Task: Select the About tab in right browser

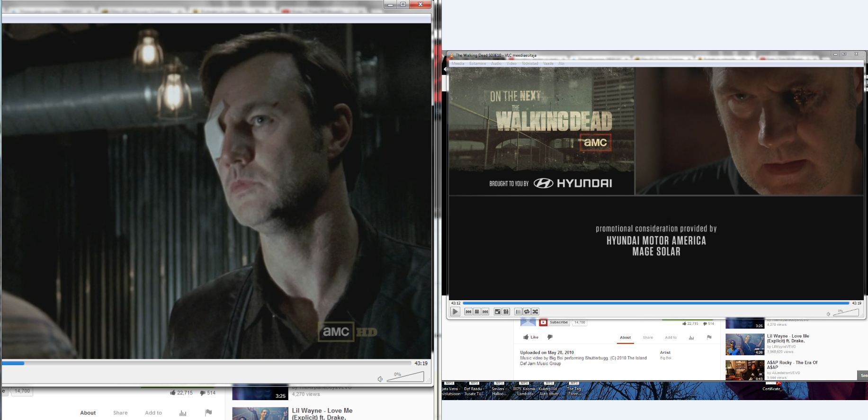Action: pyautogui.click(x=625, y=338)
